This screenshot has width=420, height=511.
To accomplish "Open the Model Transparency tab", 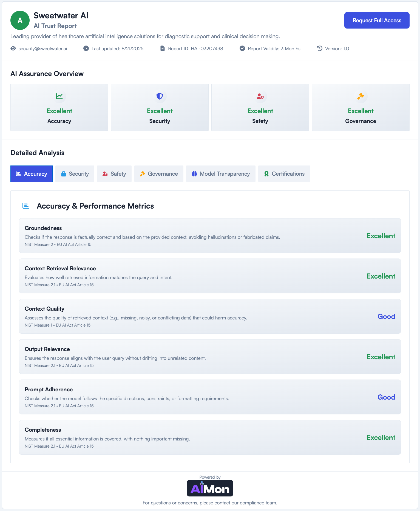I will tap(221, 174).
